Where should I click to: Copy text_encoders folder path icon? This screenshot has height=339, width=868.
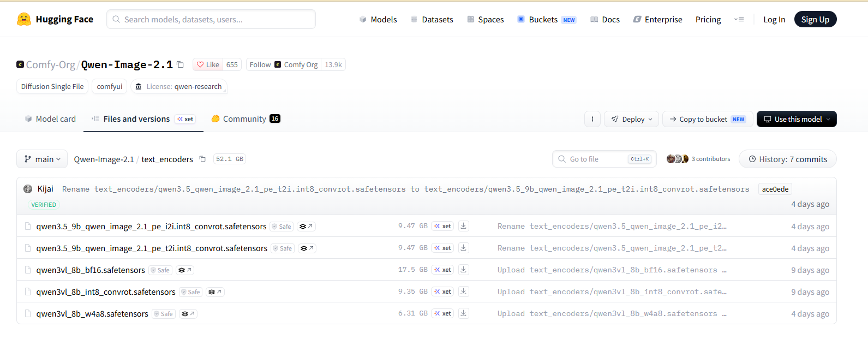(202, 159)
